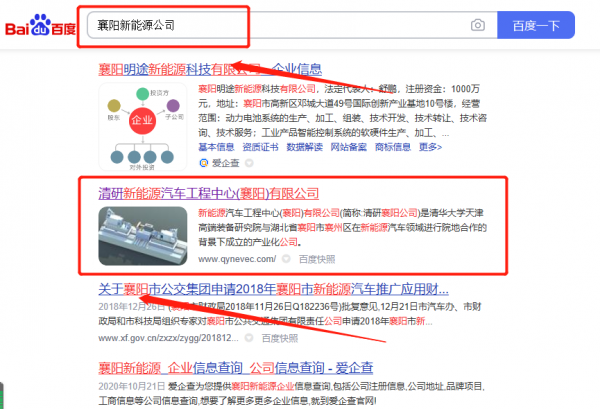The image size is (600, 409).
Task: Open the 网站备案 sub-link
Action: coord(349,147)
